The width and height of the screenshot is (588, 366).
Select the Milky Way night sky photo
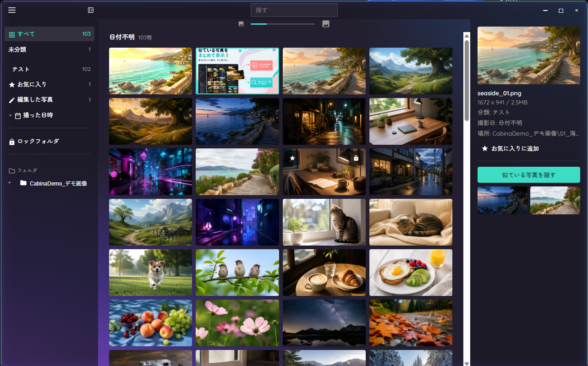point(324,323)
